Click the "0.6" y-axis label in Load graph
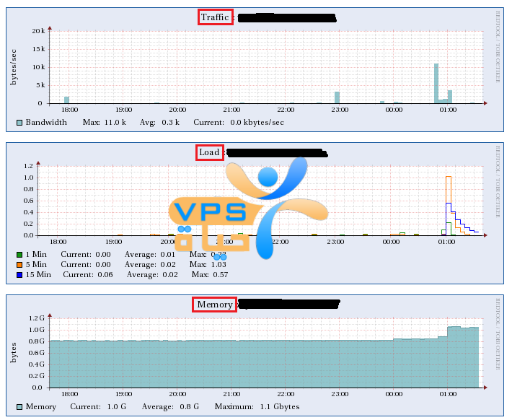Viewport: 512px width, 420px height. pyautogui.click(x=28, y=201)
